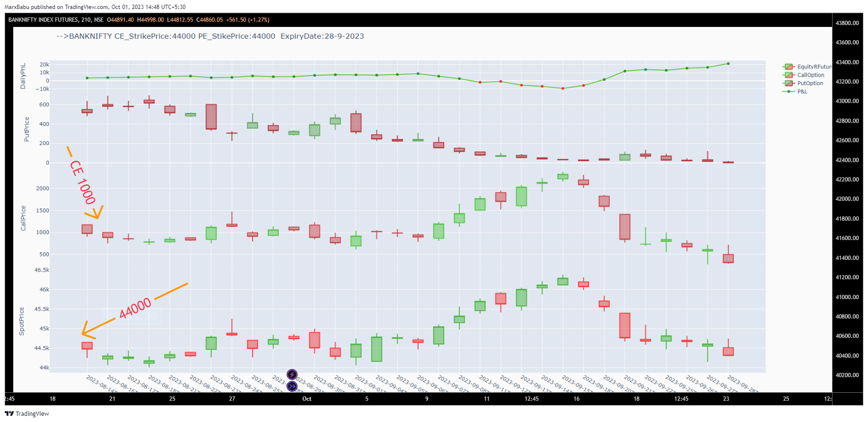Click the 42200.00 price scale label

[x=847, y=180]
